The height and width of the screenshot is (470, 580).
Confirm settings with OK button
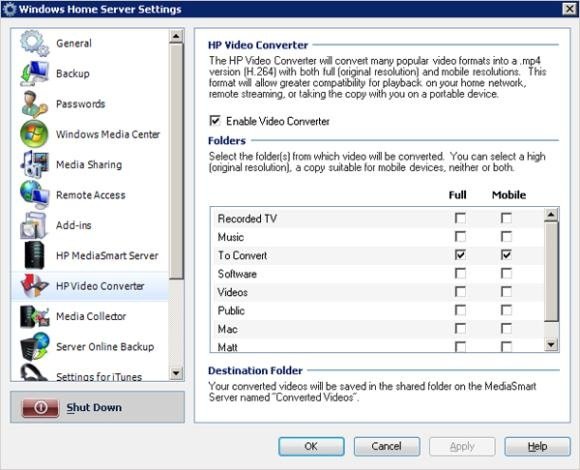pyautogui.click(x=311, y=446)
